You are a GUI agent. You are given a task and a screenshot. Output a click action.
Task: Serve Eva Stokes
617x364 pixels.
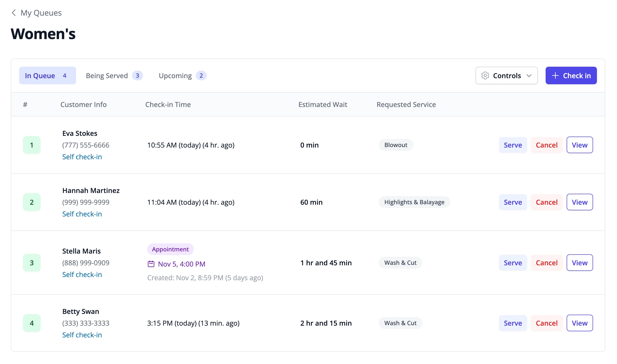[x=513, y=145]
